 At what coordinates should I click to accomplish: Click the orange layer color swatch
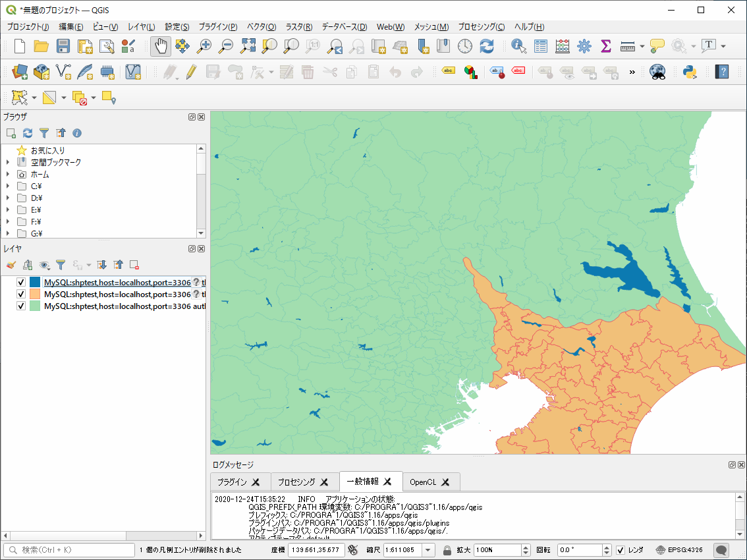coord(35,294)
